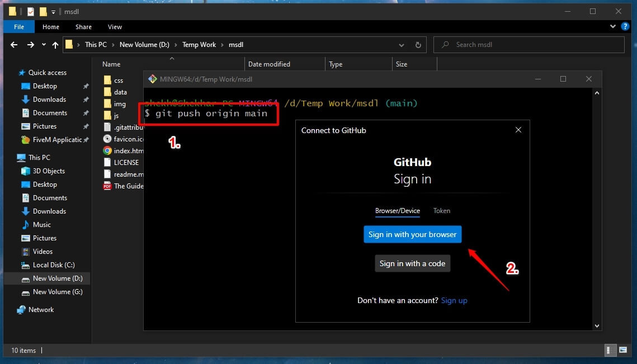The width and height of the screenshot is (637, 364).
Task: Open the Explorer help question icon
Action: 625,26
